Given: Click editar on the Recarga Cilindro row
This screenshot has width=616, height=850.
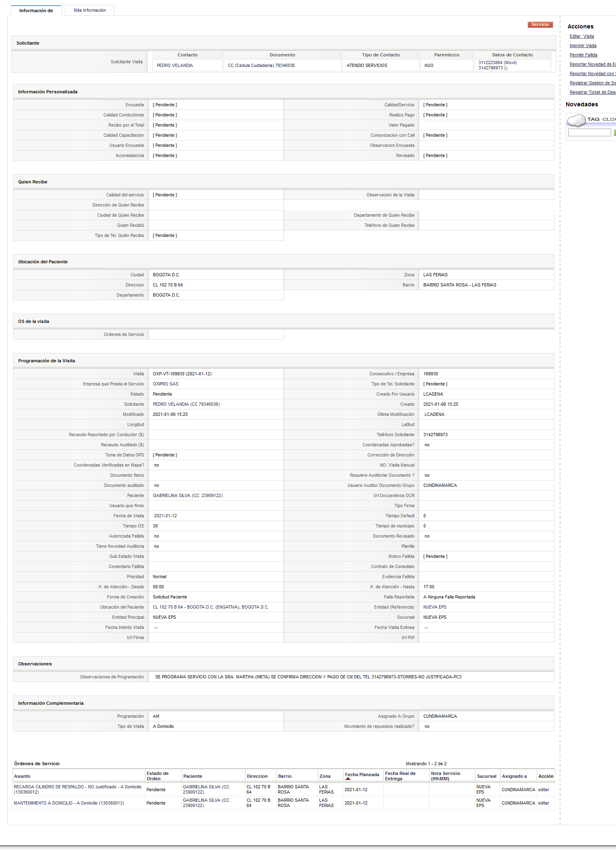Looking at the screenshot, I should [543, 790].
